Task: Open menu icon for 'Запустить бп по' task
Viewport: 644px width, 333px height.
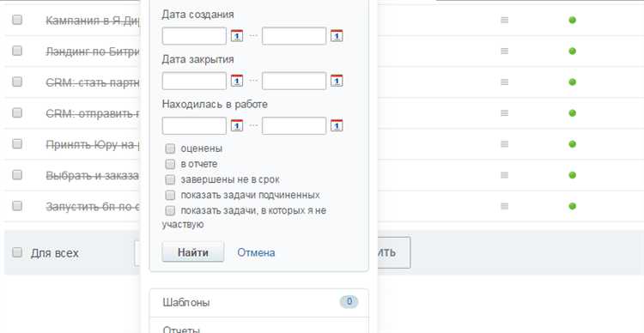Action: click(504, 206)
